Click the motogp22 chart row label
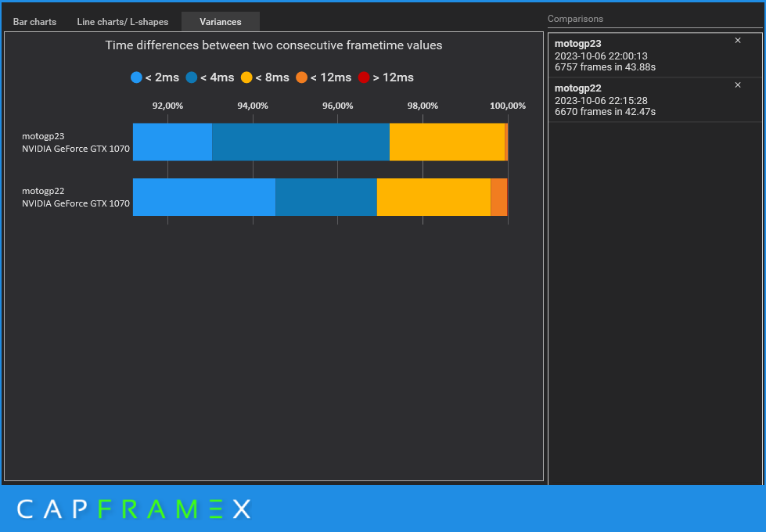This screenshot has width=766, height=532. [76, 197]
